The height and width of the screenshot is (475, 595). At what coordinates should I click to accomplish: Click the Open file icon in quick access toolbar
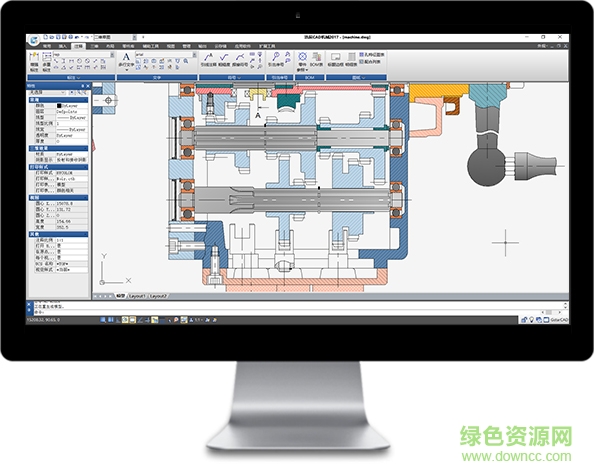click(52, 37)
